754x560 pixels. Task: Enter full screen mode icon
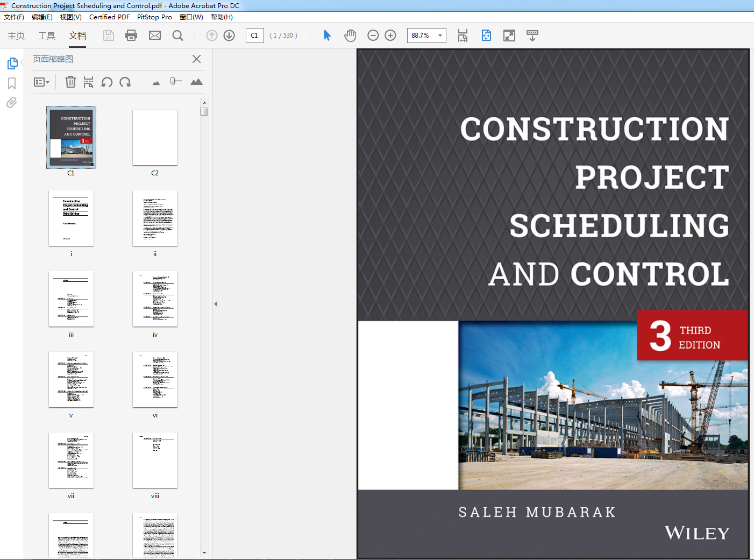click(x=509, y=36)
